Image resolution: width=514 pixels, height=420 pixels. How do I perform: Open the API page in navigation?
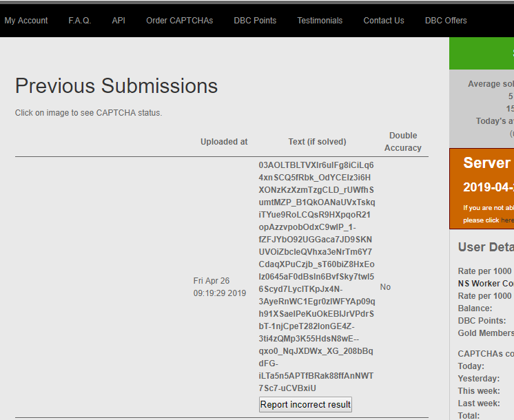click(x=119, y=21)
